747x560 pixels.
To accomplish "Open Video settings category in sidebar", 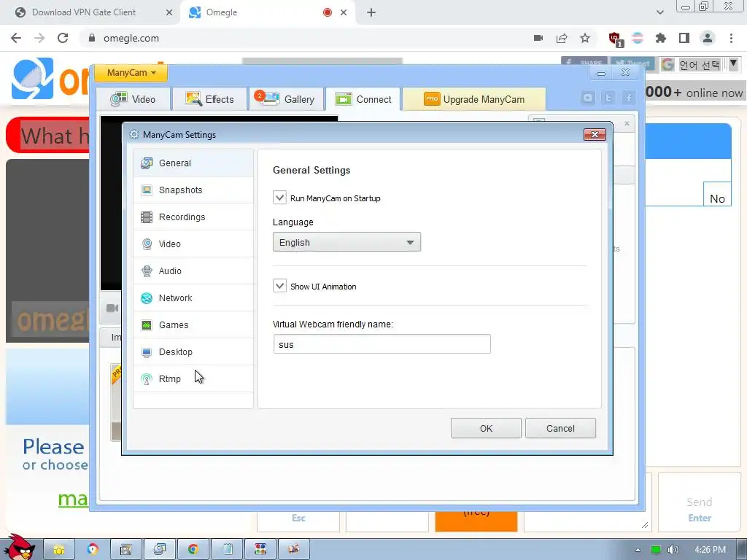I will pyautogui.click(x=193, y=244).
